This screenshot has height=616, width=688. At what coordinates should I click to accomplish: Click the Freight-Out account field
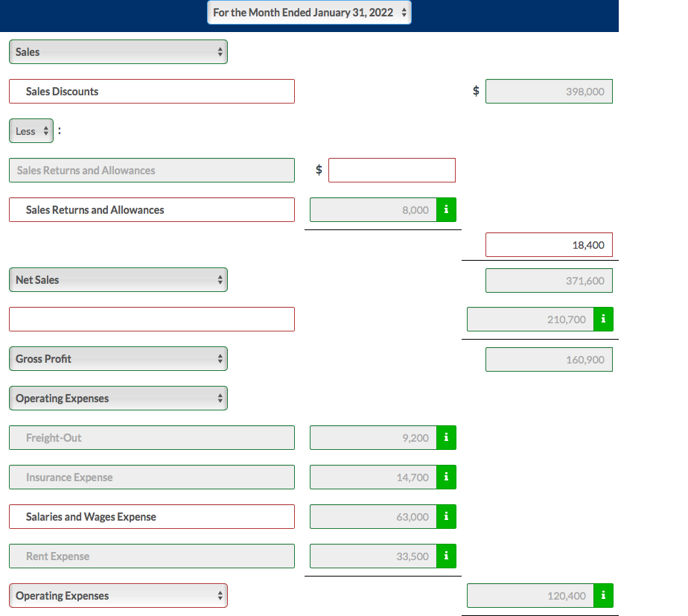click(152, 437)
